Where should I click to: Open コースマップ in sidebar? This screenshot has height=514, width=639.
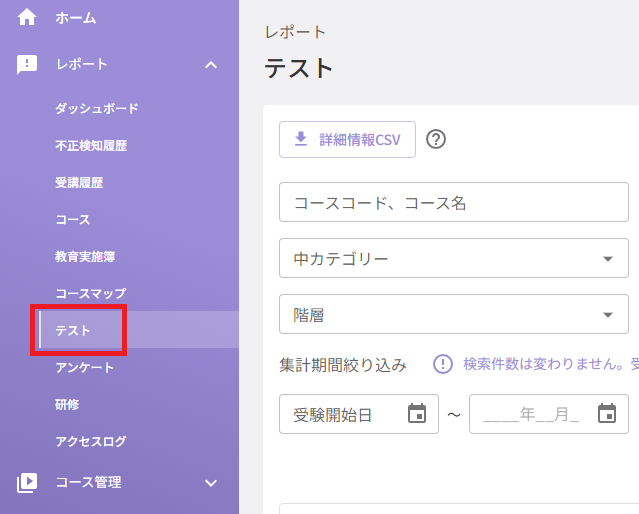pyautogui.click(x=91, y=293)
